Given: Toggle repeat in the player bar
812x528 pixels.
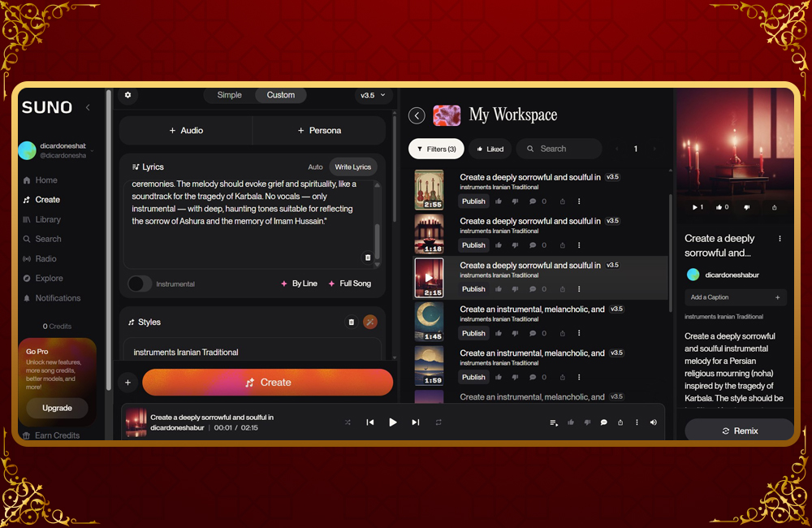Looking at the screenshot, I should pos(438,422).
